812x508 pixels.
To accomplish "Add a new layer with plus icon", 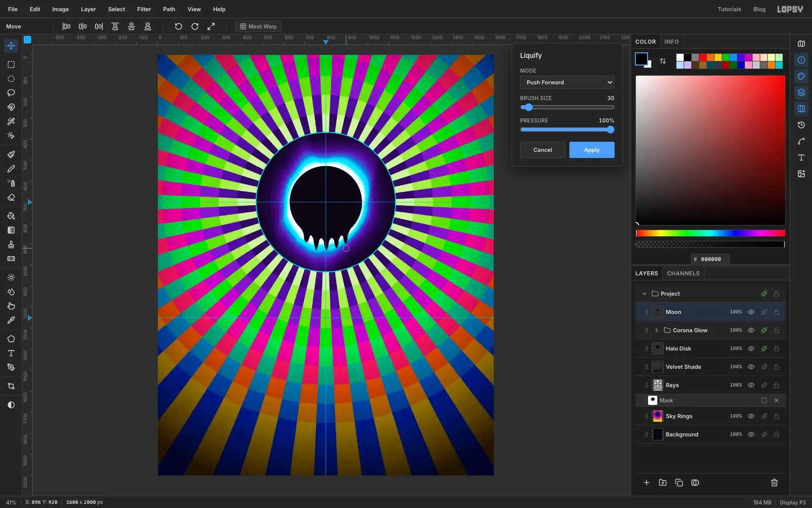I will (x=647, y=483).
